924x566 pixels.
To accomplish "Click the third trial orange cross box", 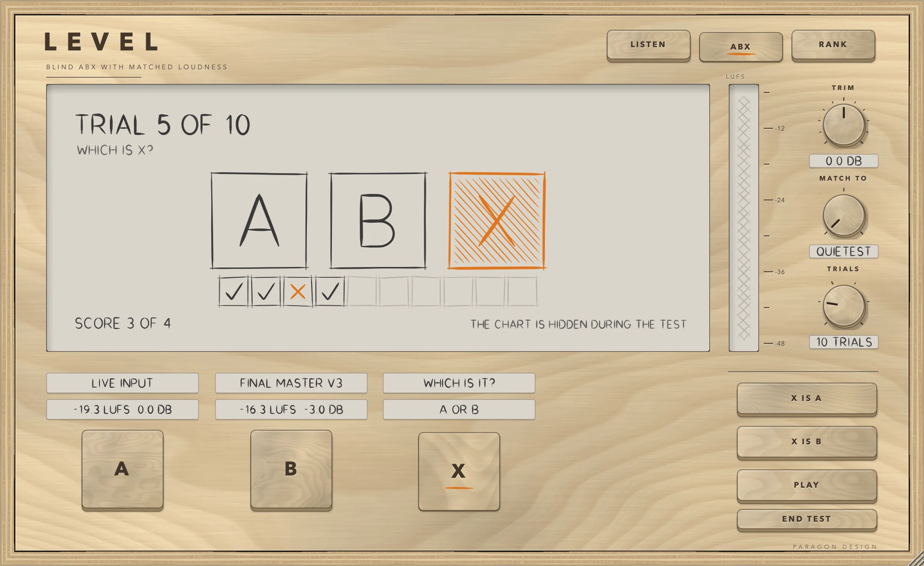I will (x=298, y=292).
